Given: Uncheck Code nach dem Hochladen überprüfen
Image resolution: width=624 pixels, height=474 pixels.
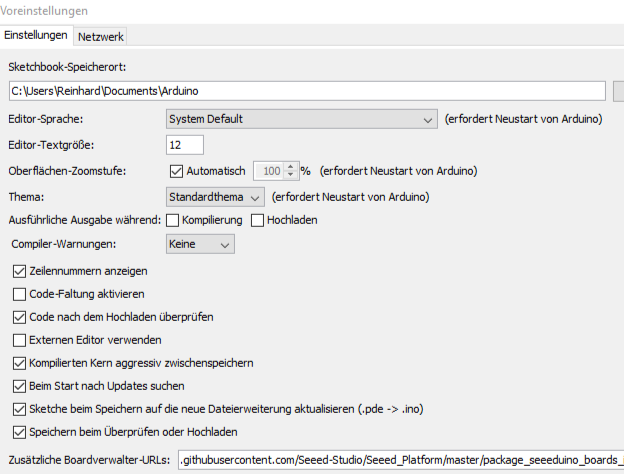Looking at the screenshot, I should click(19, 317).
